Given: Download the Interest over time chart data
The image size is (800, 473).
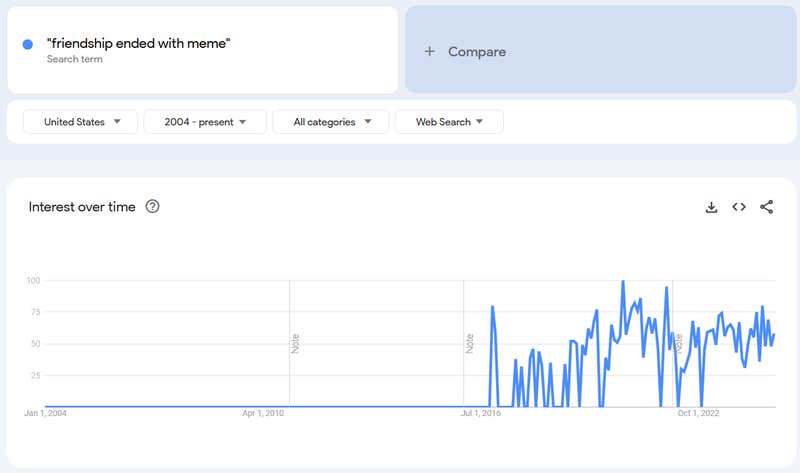Looking at the screenshot, I should tap(711, 207).
